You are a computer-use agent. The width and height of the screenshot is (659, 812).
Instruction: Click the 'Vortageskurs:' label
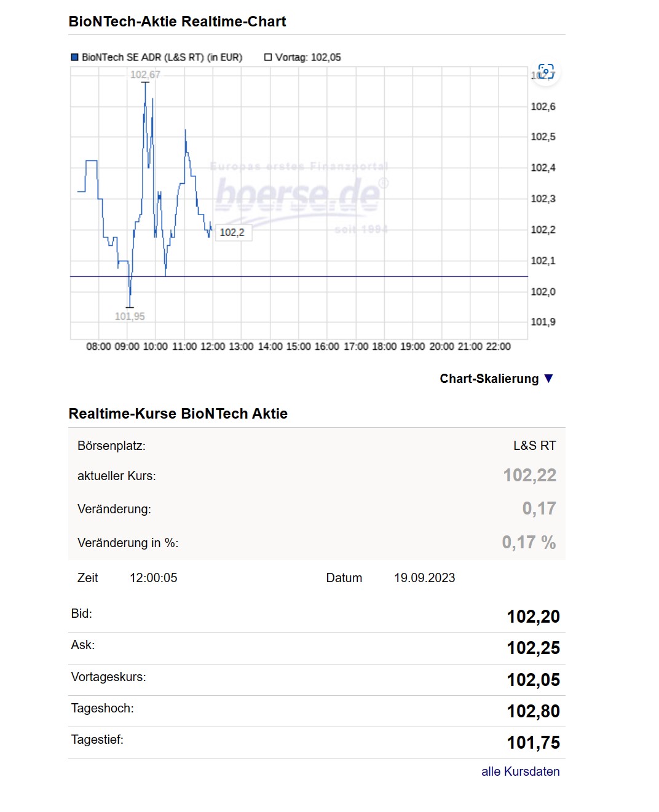(x=109, y=677)
